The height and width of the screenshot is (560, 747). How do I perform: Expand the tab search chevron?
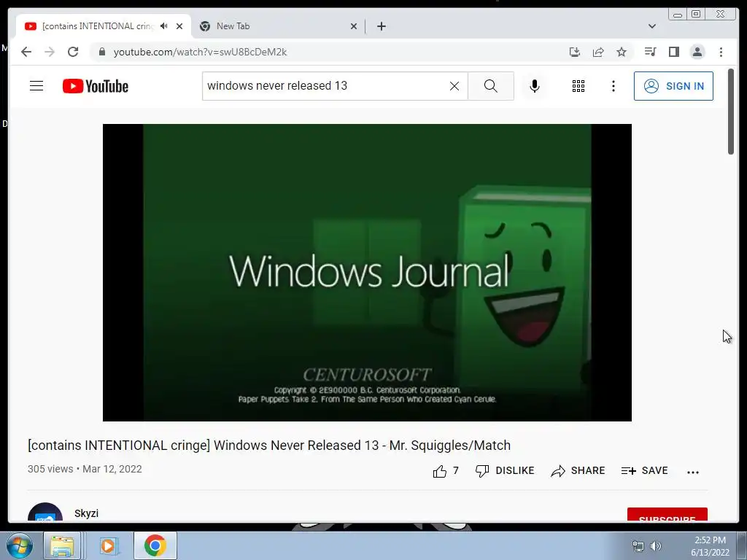pyautogui.click(x=651, y=26)
